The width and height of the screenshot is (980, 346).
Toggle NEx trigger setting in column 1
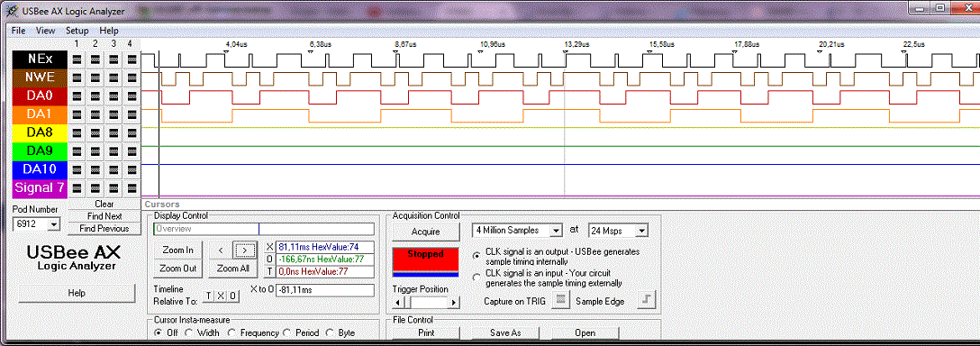coord(77,60)
